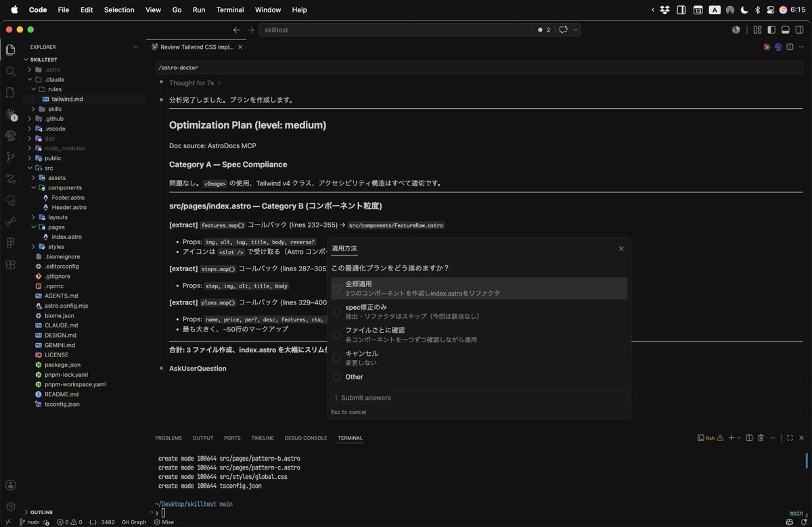Close the bottom panel with X
The width and height of the screenshot is (812, 527).
point(801,438)
